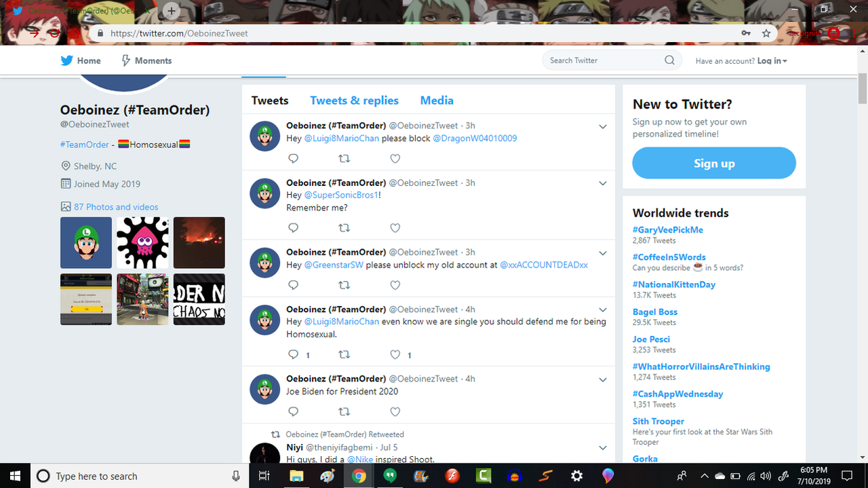Open the #CashAppWednesday trend
The height and width of the screenshot is (488, 868).
[677, 393]
